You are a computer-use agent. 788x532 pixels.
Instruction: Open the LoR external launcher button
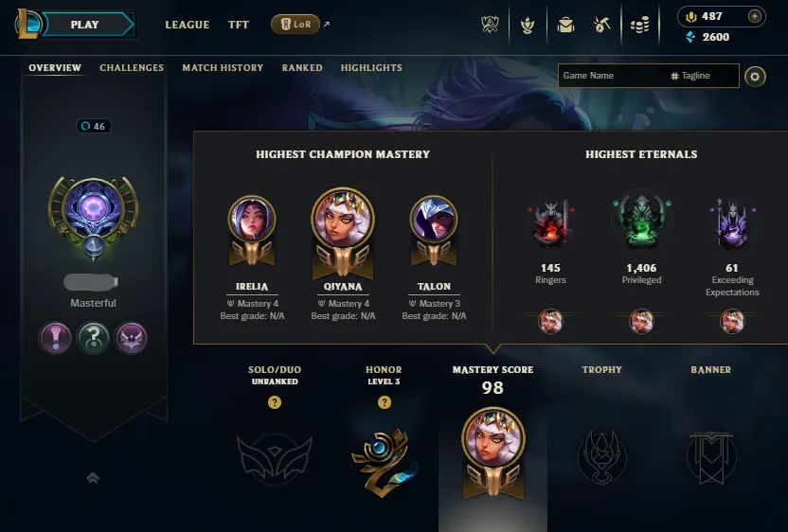[295, 24]
